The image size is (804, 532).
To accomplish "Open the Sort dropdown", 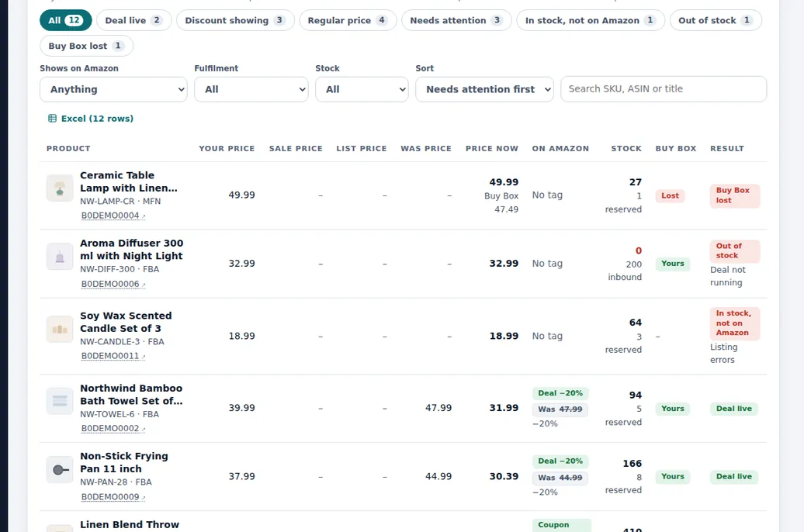I will pos(484,89).
